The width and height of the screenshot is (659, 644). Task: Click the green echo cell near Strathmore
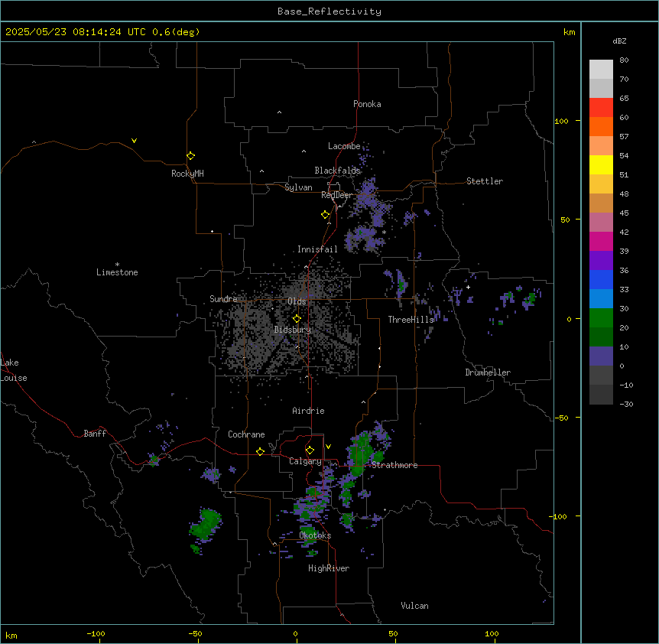pyautogui.click(x=361, y=453)
